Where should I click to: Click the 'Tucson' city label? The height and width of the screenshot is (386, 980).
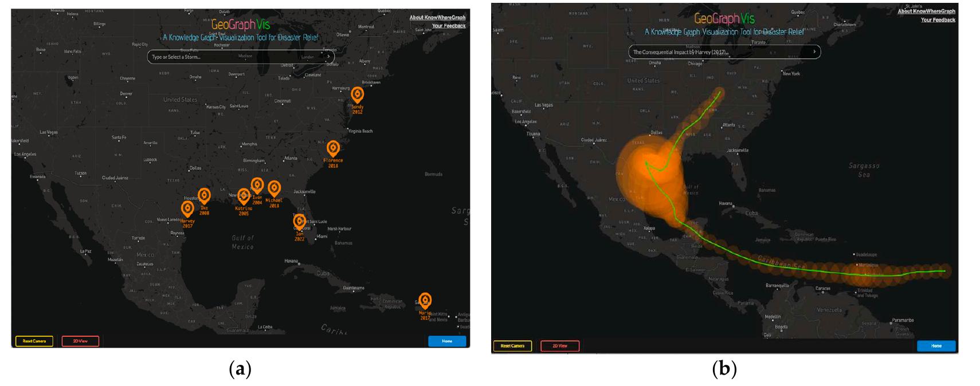80,173
